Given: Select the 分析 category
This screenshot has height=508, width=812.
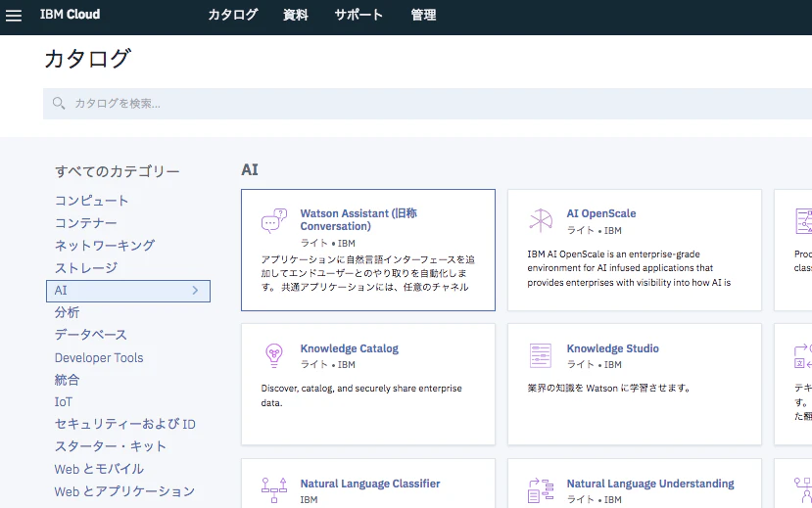Looking at the screenshot, I should (68, 312).
